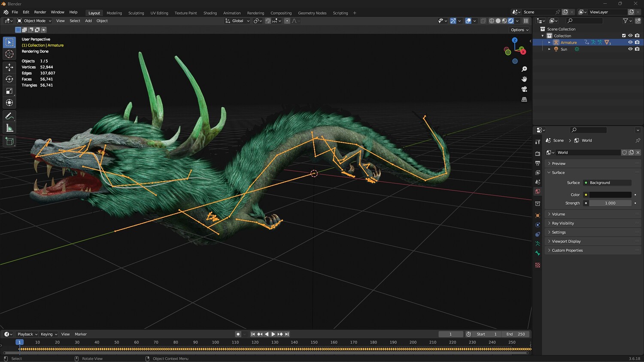The width and height of the screenshot is (644, 362).
Task: Open the Keying popover in timeline
Action: point(49,334)
